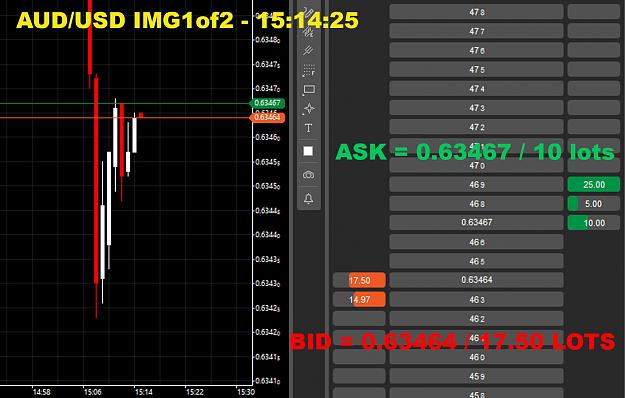Click the 0.63430 price axis label
Screen dimensions: 625x398
click(x=267, y=283)
